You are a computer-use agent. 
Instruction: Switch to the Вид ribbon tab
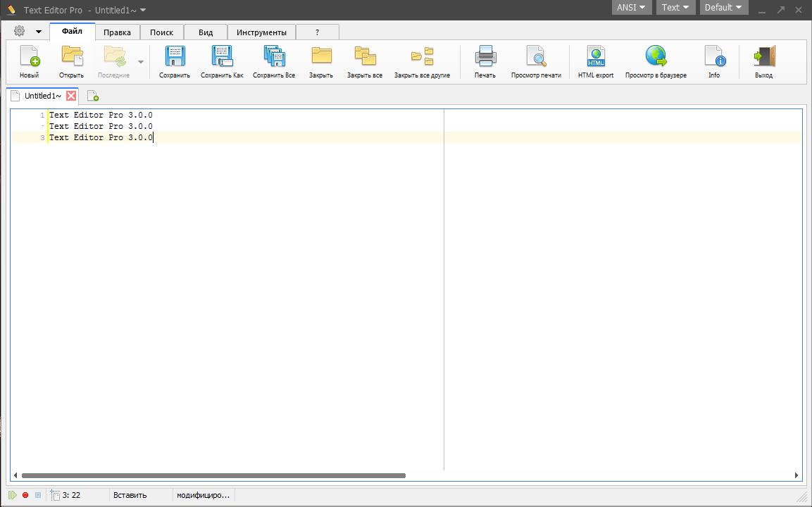pos(206,32)
